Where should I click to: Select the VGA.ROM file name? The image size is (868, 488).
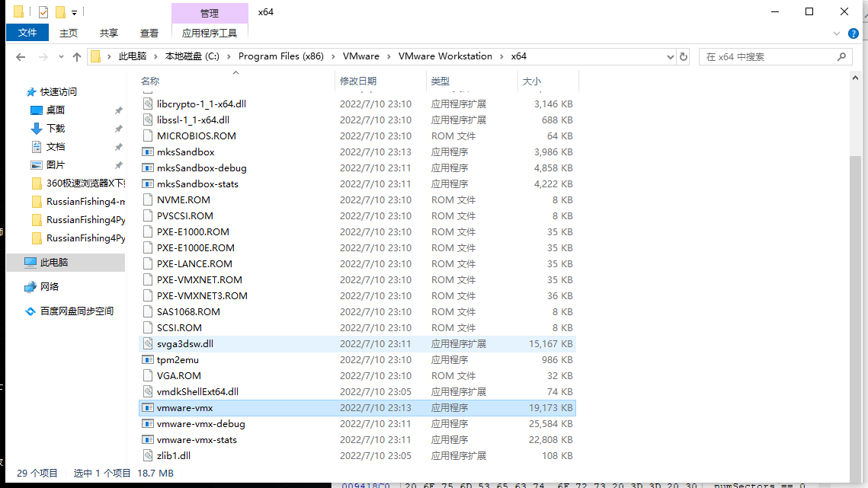[x=179, y=375]
